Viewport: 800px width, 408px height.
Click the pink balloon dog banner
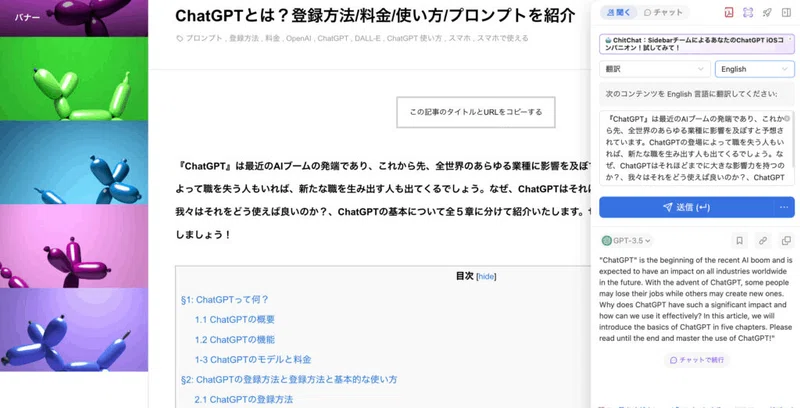pyautogui.click(x=74, y=246)
